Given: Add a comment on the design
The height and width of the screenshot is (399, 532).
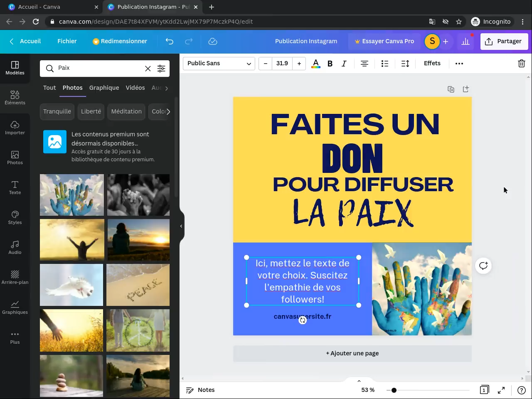Looking at the screenshot, I should click(483, 266).
